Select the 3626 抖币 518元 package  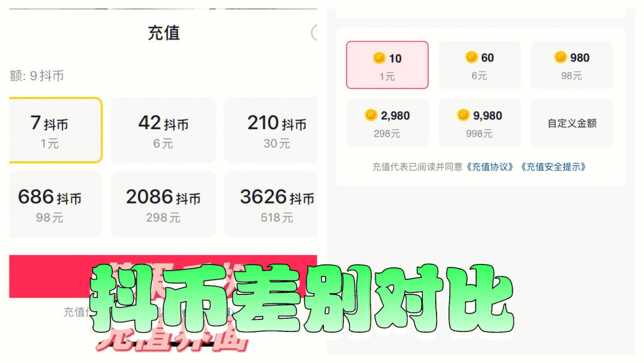(271, 204)
